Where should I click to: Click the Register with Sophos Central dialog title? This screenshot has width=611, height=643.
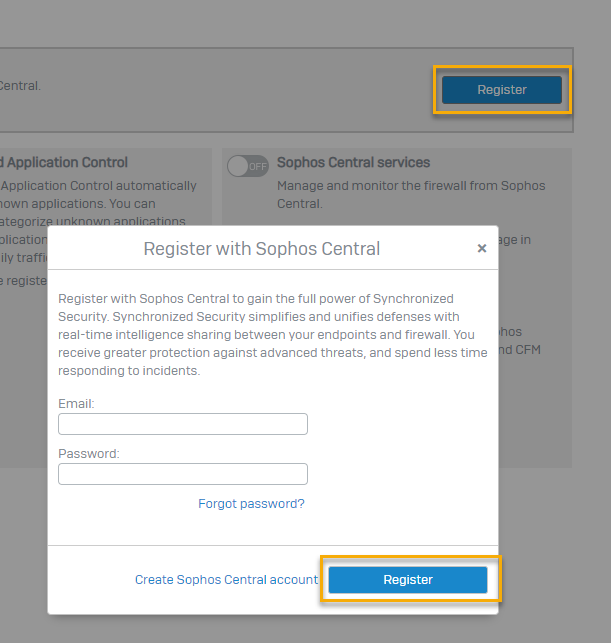pyautogui.click(x=262, y=249)
